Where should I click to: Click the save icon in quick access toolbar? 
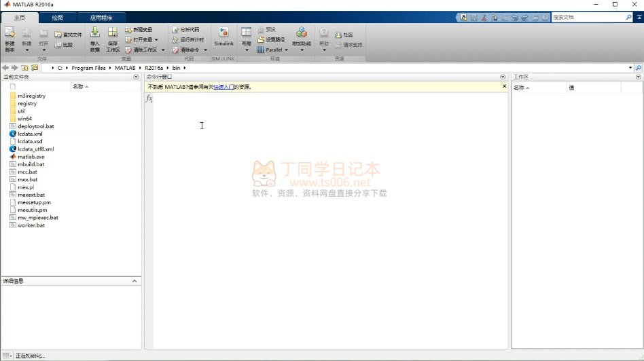pos(474,18)
